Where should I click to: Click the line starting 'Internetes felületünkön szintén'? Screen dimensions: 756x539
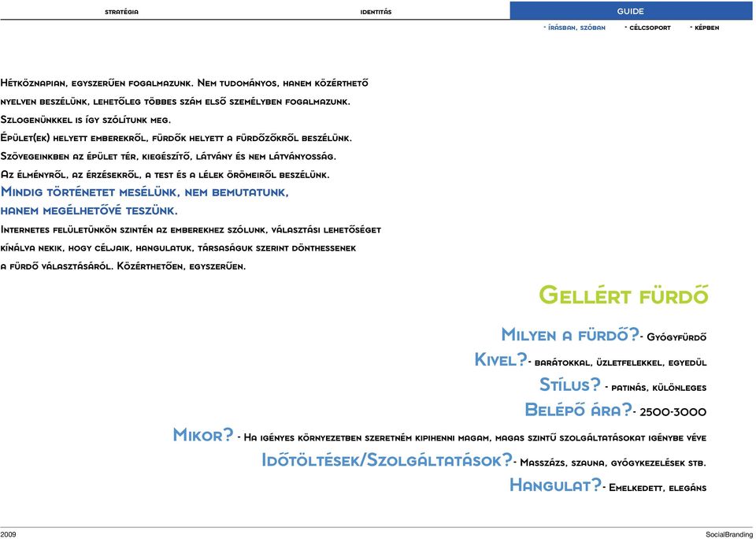[191, 229]
